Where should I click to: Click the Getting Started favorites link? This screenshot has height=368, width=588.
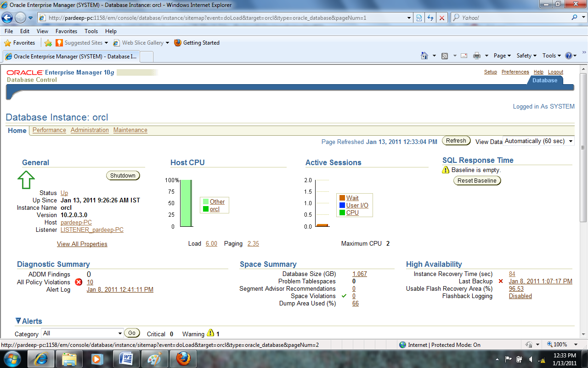(197, 43)
